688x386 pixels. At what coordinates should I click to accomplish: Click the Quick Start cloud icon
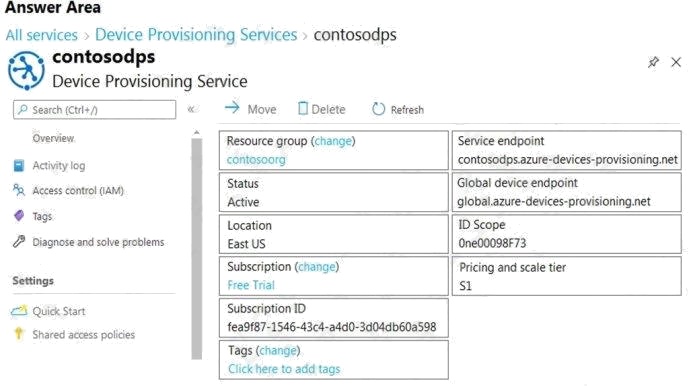tap(19, 311)
